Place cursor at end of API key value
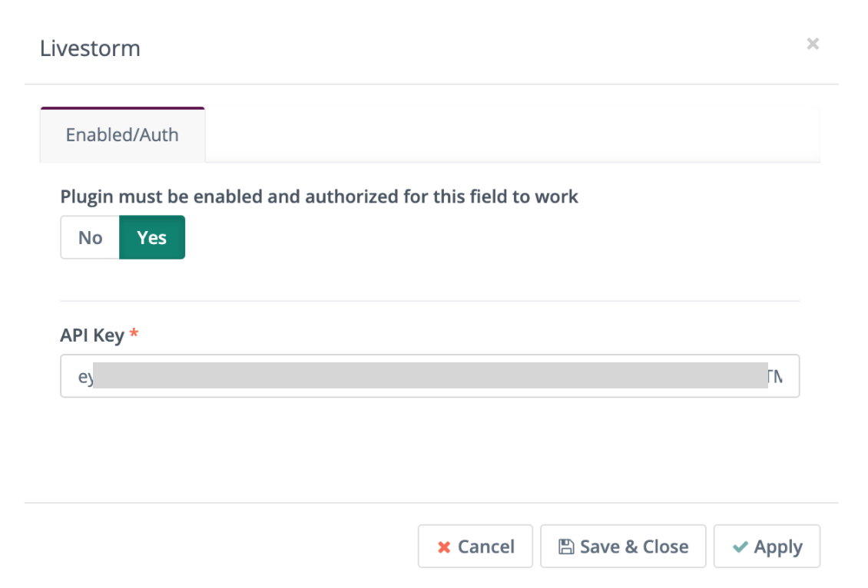Viewport: 868px width, 588px height. click(x=782, y=377)
